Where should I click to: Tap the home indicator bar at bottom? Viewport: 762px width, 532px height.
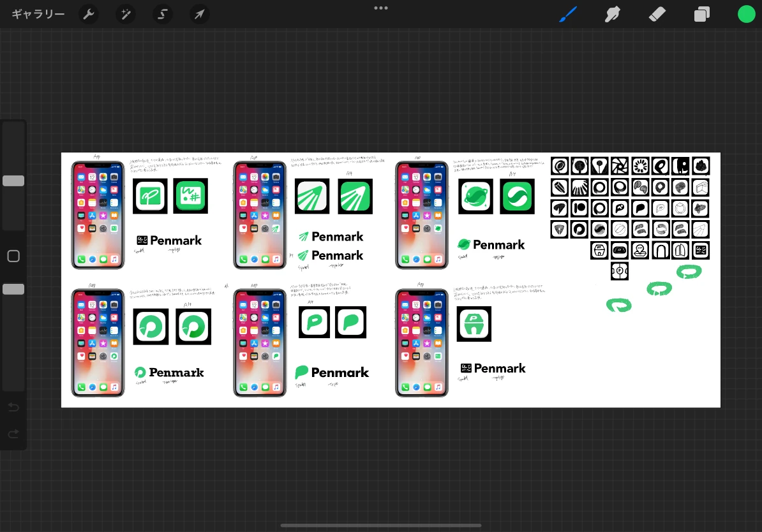(381, 526)
